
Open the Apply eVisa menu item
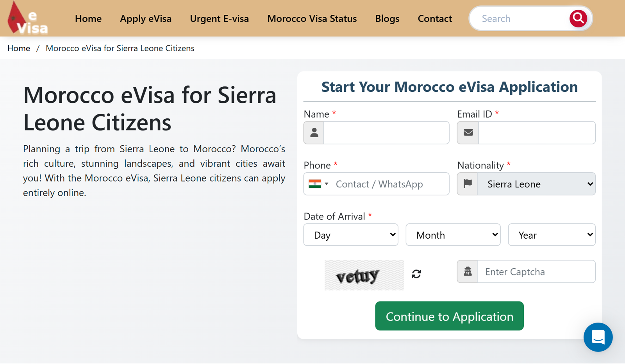pos(145,18)
